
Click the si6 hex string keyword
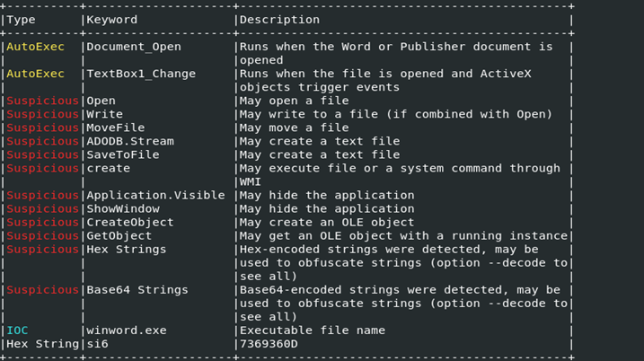(96, 344)
